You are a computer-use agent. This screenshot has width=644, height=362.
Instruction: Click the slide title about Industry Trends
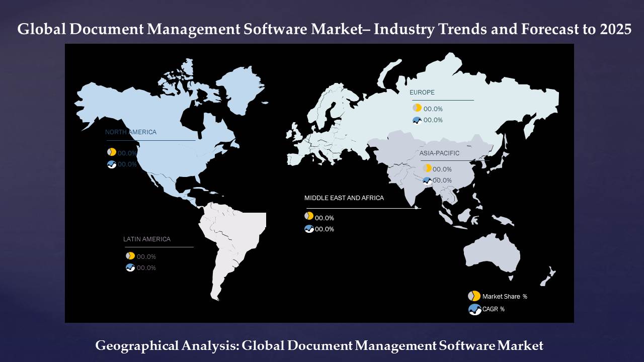tap(324, 30)
